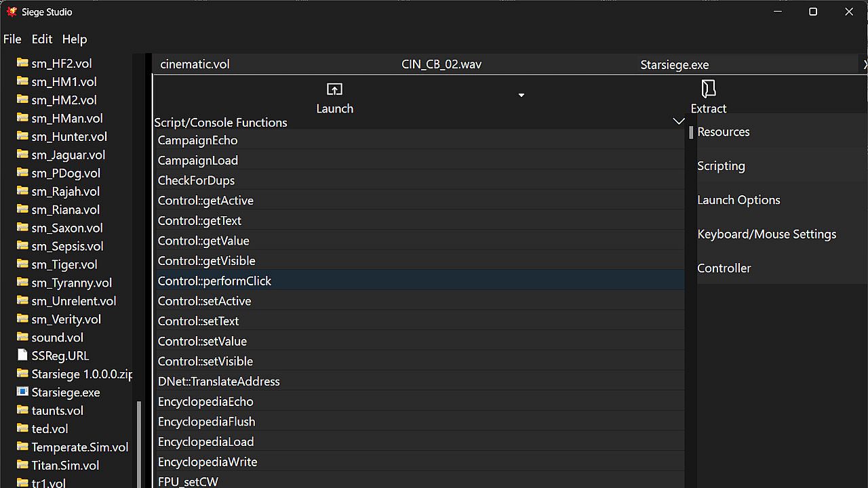This screenshot has height=488, width=868.
Task: Switch to the CIN_CB_02.wav tab
Action: 441,65
